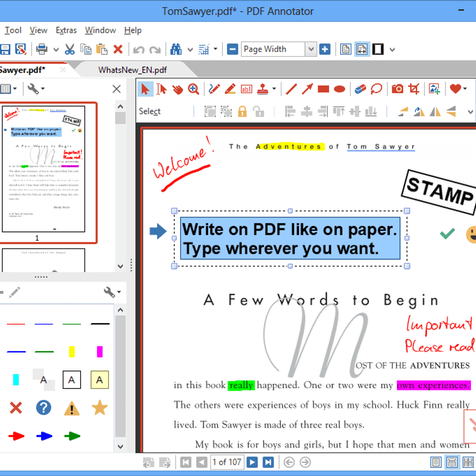Switch to the WhatsNew_EN.pdf tab

[132, 70]
